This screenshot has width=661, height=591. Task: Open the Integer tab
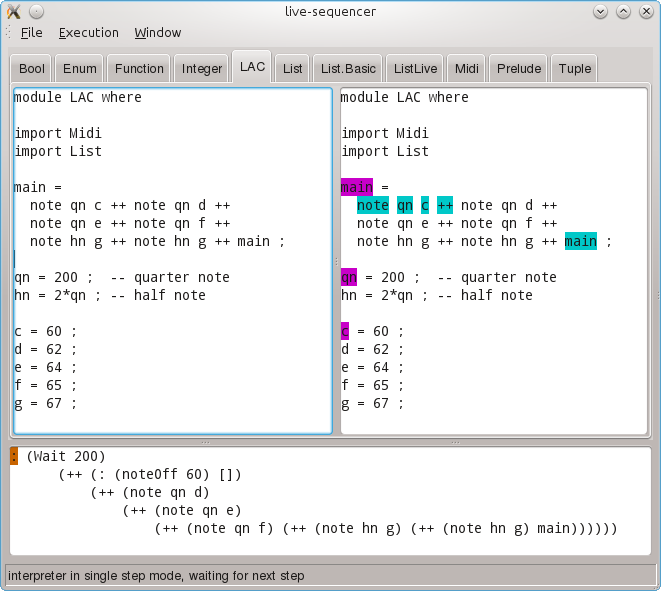pos(202,69)
